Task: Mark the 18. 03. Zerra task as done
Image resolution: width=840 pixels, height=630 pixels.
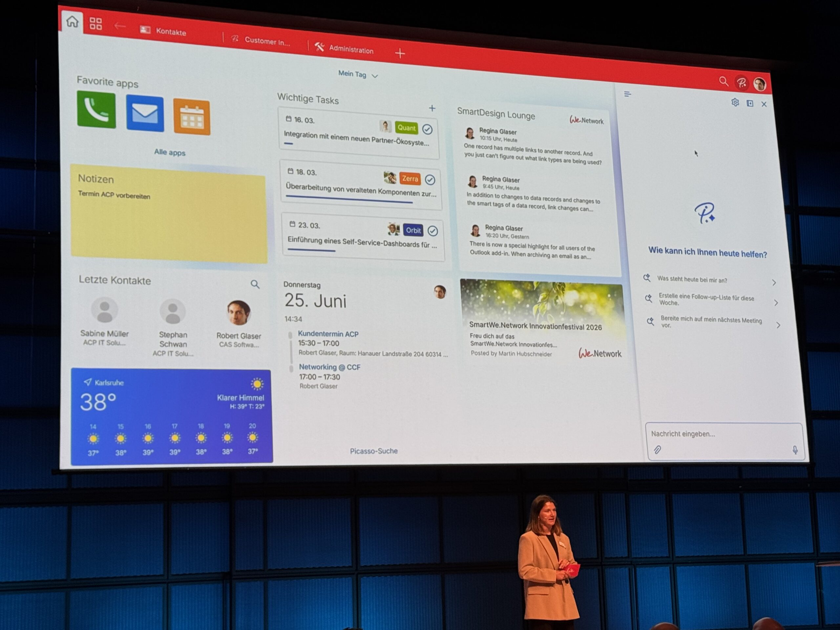Action: pyautogui.click(x=430, y=179)
